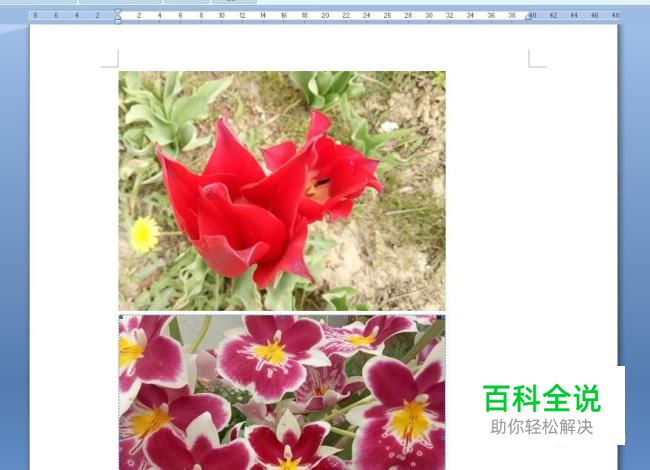Grab the first-line indent marker on ruler
The image size is (650, 470).
(x=118, y=12)
